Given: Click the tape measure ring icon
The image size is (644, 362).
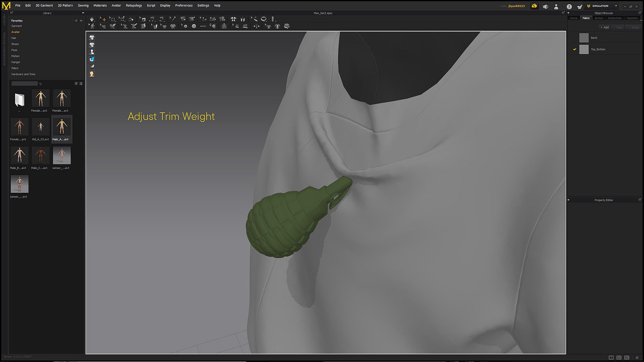Looking at the screenshot, I should 264,19.
